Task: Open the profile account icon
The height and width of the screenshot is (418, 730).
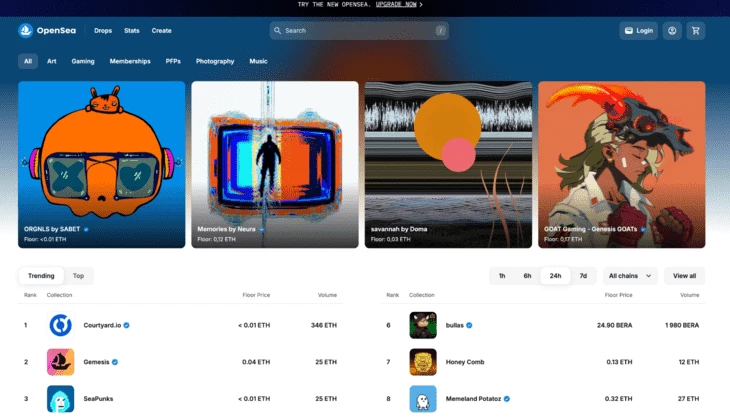Action: [x=672, y=31]
